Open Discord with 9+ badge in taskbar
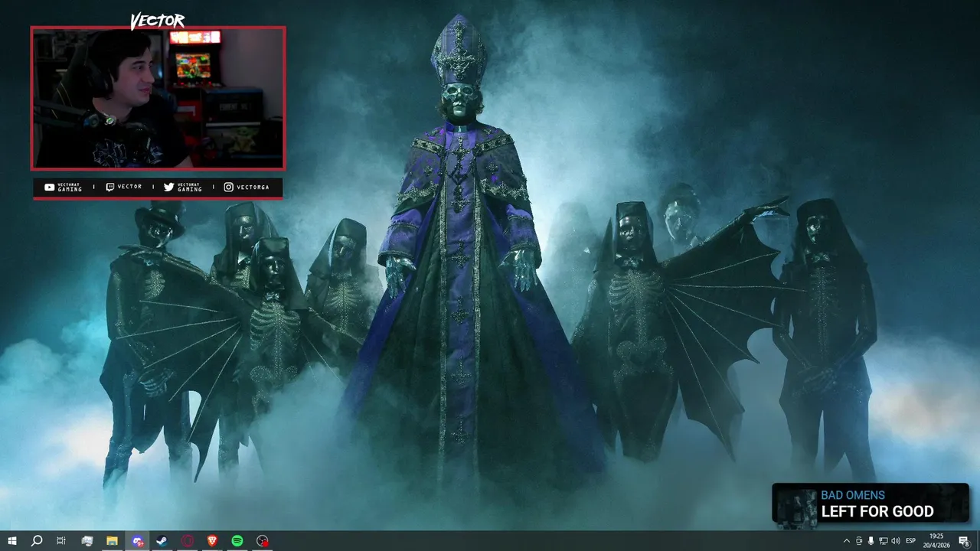Screen dimensions: 980x551 [x=137, y=541]
